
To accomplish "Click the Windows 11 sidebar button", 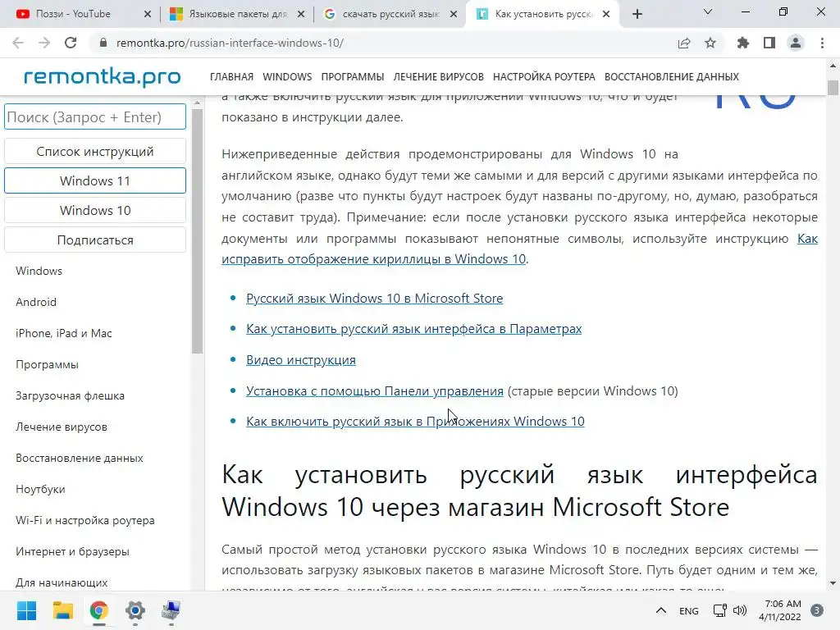I will tap(95, 180).
